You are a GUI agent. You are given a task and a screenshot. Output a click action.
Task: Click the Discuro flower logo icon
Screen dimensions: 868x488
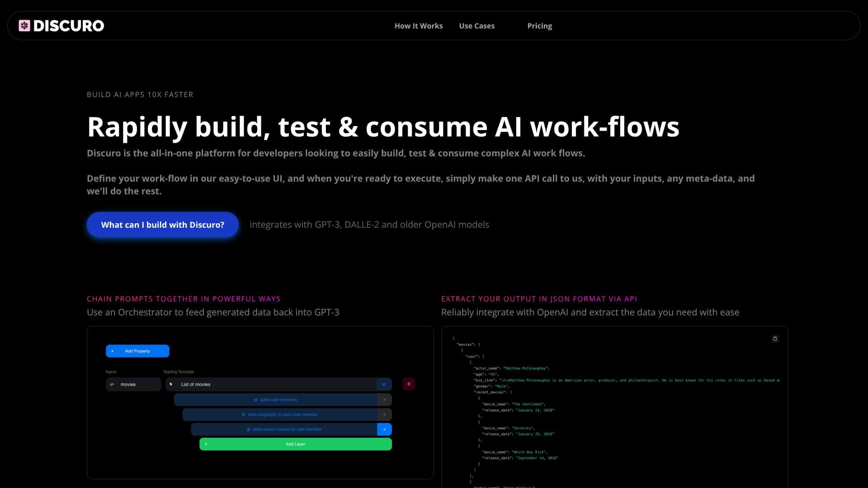24,26
